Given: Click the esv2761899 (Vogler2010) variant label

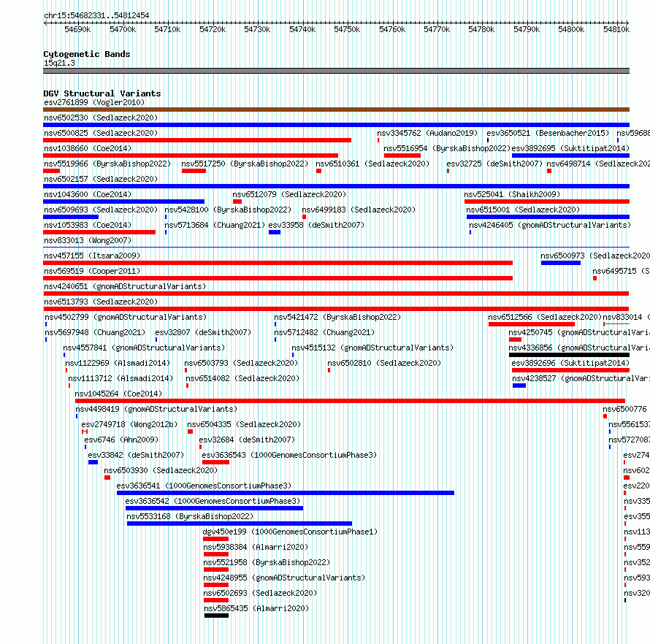Looking at the screenshot, I should (x=94, y=102).
